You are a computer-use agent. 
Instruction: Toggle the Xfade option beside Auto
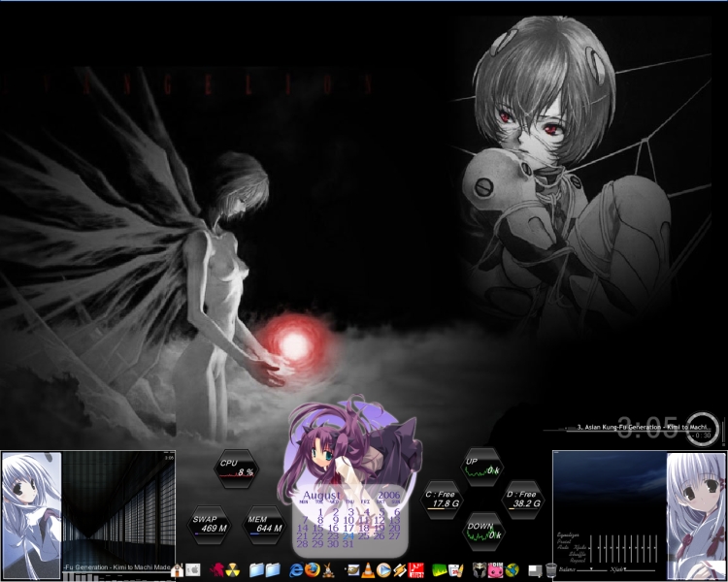tap(579, 548)
